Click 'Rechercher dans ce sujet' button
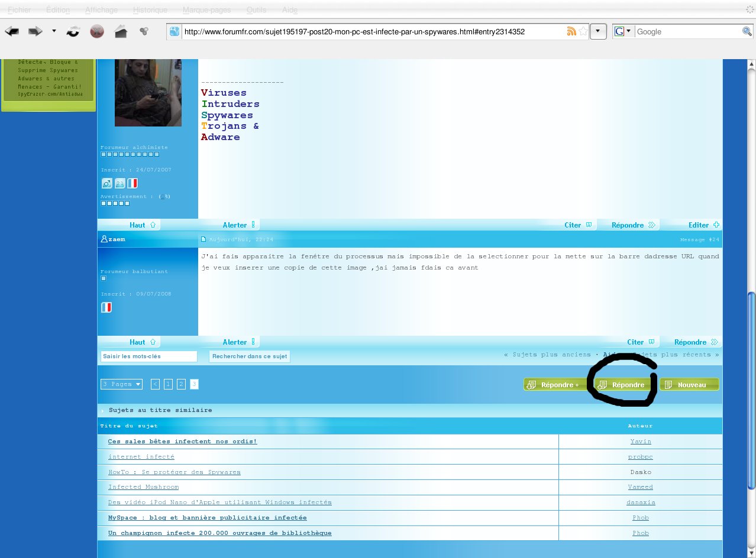 250,356
